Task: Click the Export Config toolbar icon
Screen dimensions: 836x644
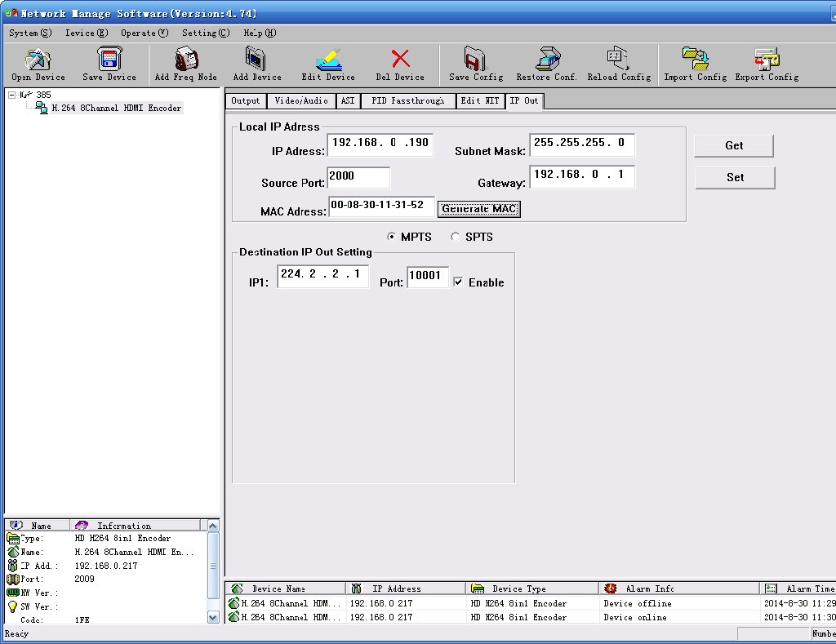Action: [767, 59]
